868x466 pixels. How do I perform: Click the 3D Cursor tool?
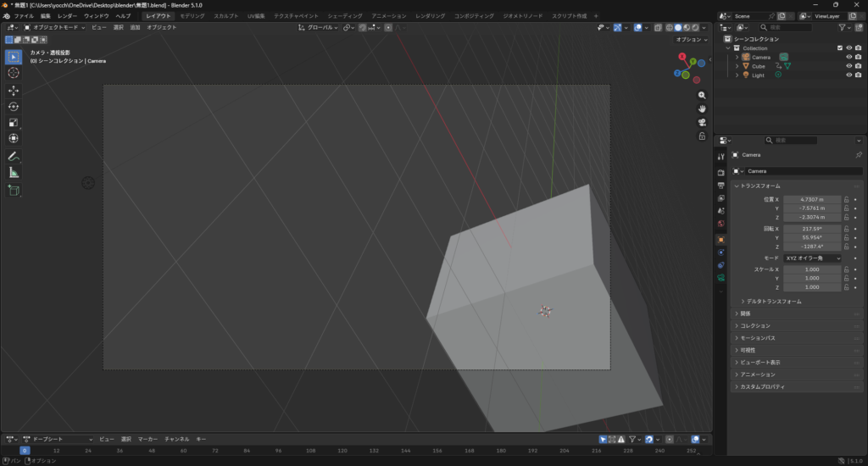click(x=14, y=73)
